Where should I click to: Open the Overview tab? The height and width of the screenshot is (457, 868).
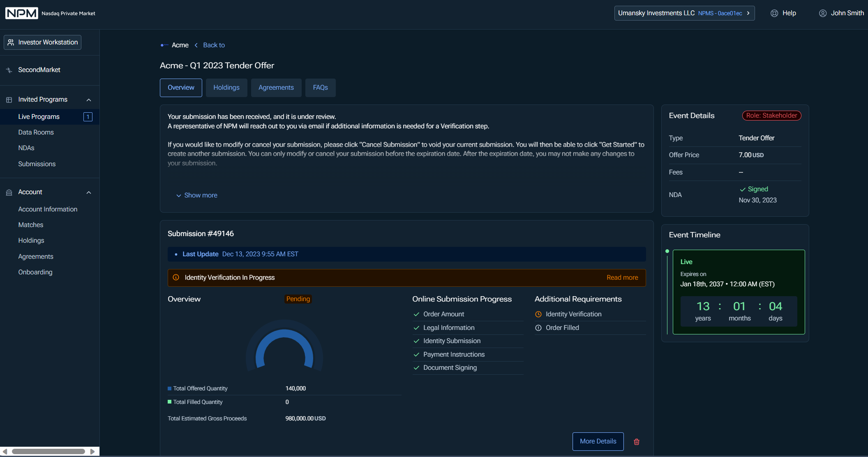[x=181, y=88]
